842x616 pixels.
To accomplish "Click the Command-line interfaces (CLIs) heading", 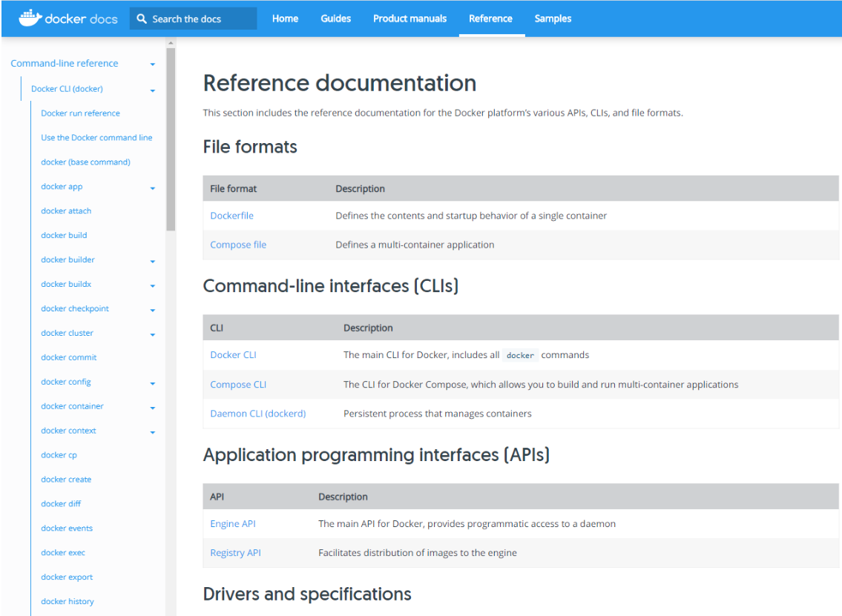I will (x=330, y=286).
